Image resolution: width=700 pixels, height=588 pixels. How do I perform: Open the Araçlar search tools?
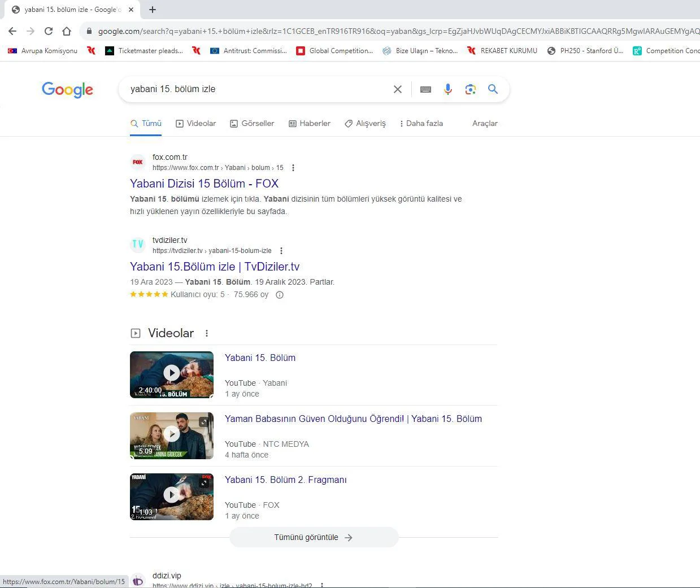[x=485, y=123]
